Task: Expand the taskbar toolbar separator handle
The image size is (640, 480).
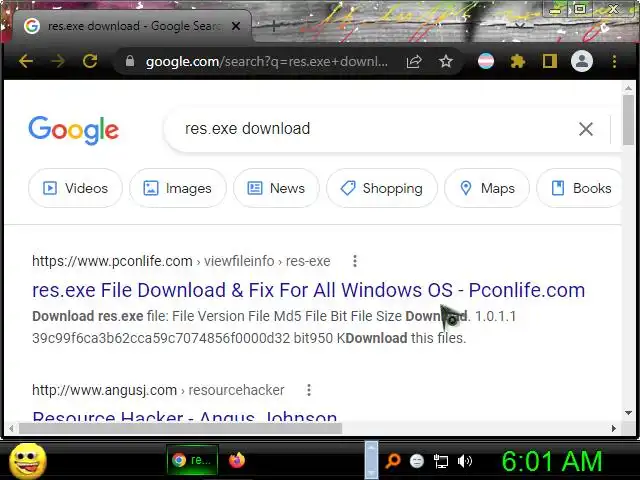Action: (371, 460)
